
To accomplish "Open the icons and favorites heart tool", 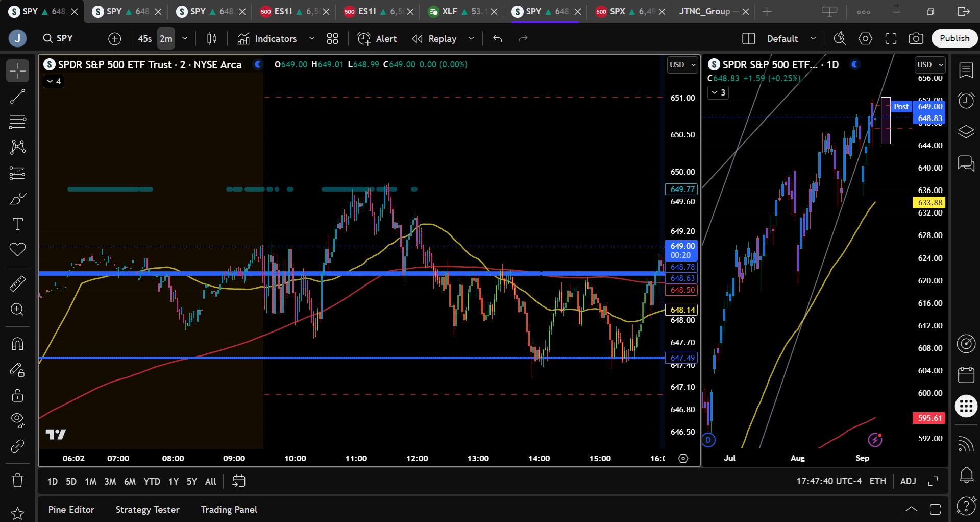I will tap(17, 250).
